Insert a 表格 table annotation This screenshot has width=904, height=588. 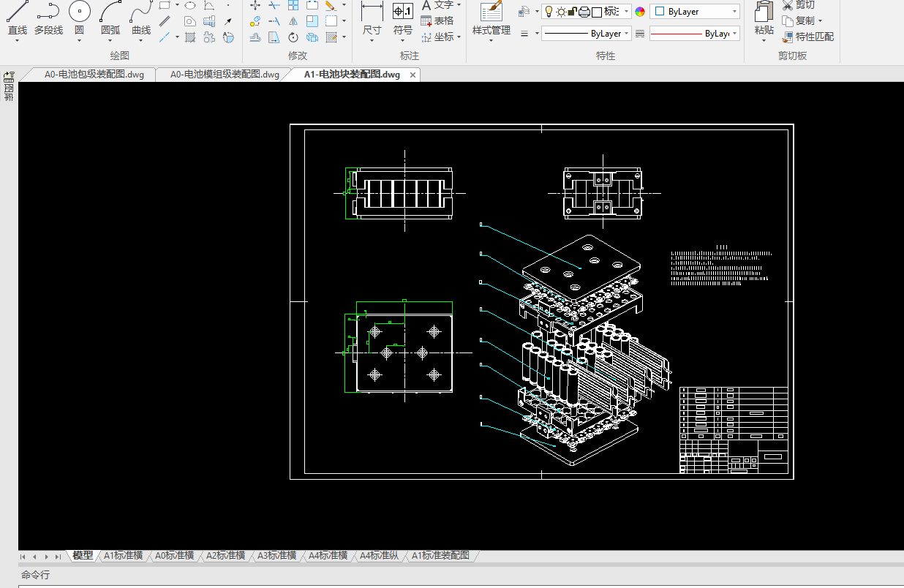click(437, 21)
